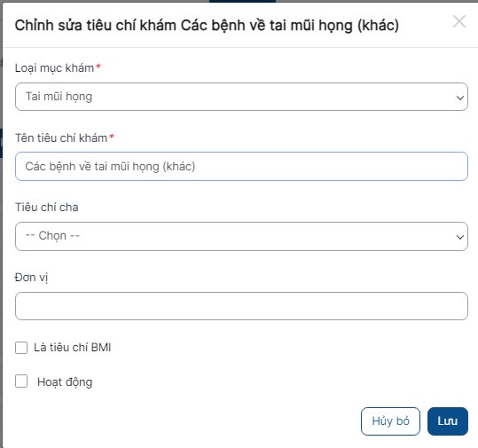Screen dimensions: 478x448
Task: Enable the Hoạt động checkbox
Action: click(21, 381)
